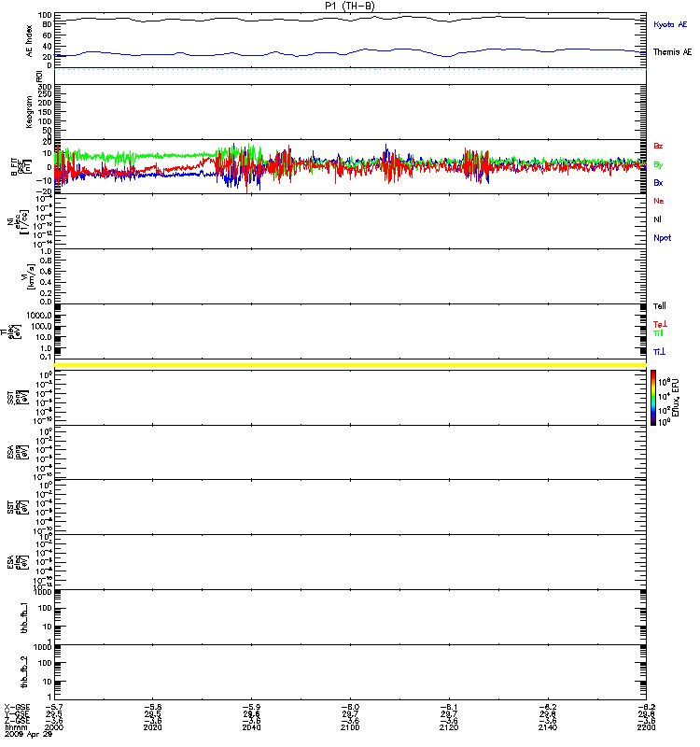The height and width of the screenshot is (747, 700).
Task: Click the blue curve in the AE Index panel
Action: coord(350,52)
